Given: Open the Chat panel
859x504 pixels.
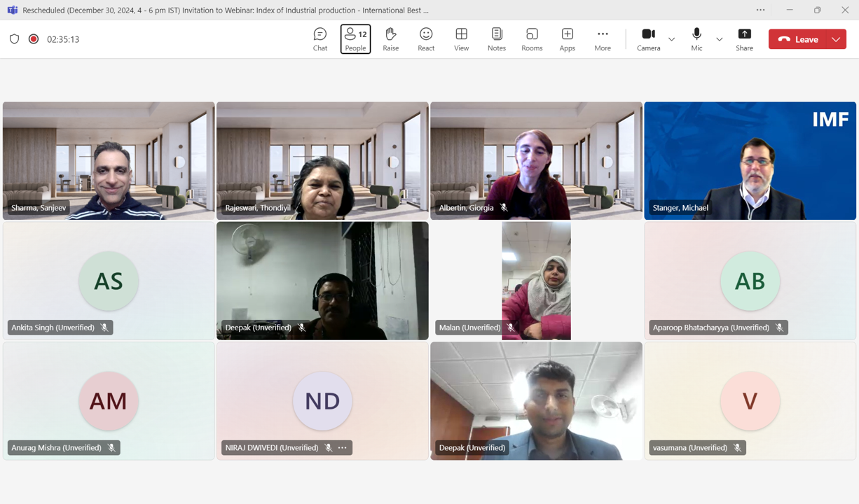Looking at the screenshot, I should 320,39.
